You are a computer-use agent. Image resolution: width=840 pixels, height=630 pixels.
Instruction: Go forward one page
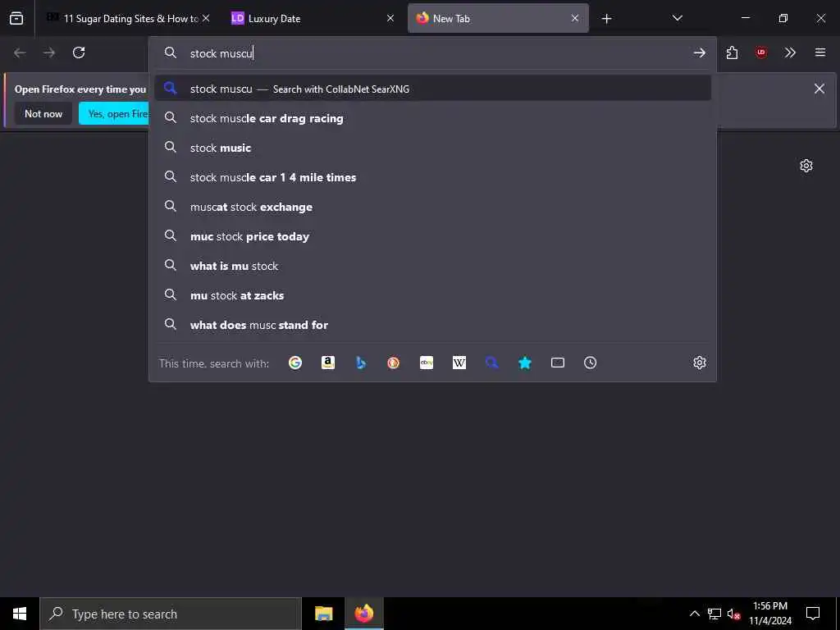49,52
